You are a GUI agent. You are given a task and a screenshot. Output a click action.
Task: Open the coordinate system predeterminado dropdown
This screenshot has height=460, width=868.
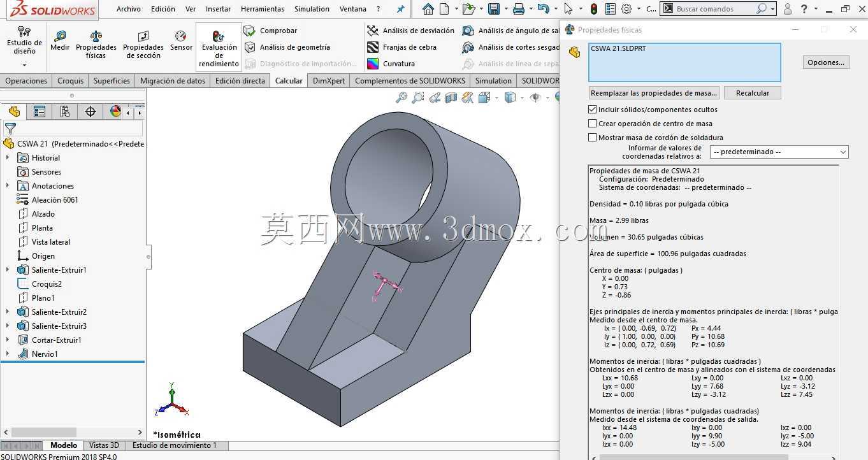click(x=779, y=152)
